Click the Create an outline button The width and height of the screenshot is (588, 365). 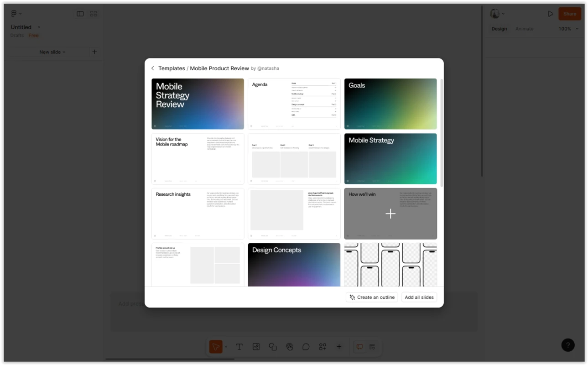pyautogui.click(x=372, y=297)
